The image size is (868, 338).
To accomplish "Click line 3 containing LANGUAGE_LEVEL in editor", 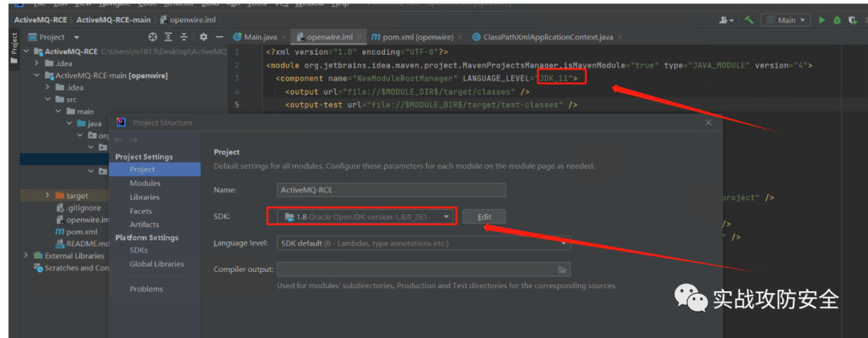I will pyautogui.click(x=426, y=79).
